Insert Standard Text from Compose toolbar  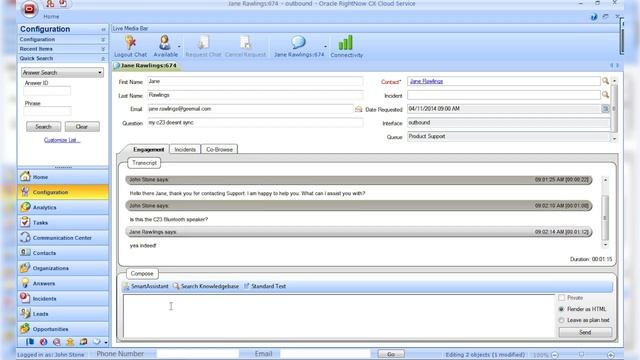point(265,286)
